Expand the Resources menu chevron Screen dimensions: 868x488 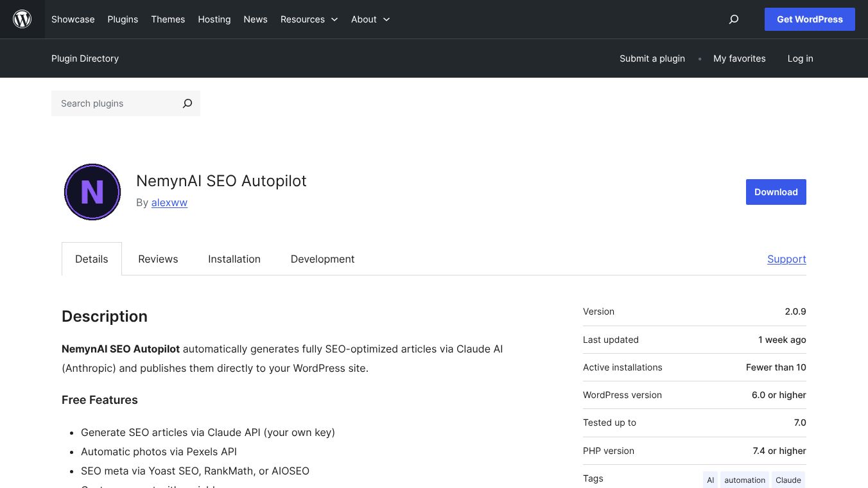[x=334, y=19]
